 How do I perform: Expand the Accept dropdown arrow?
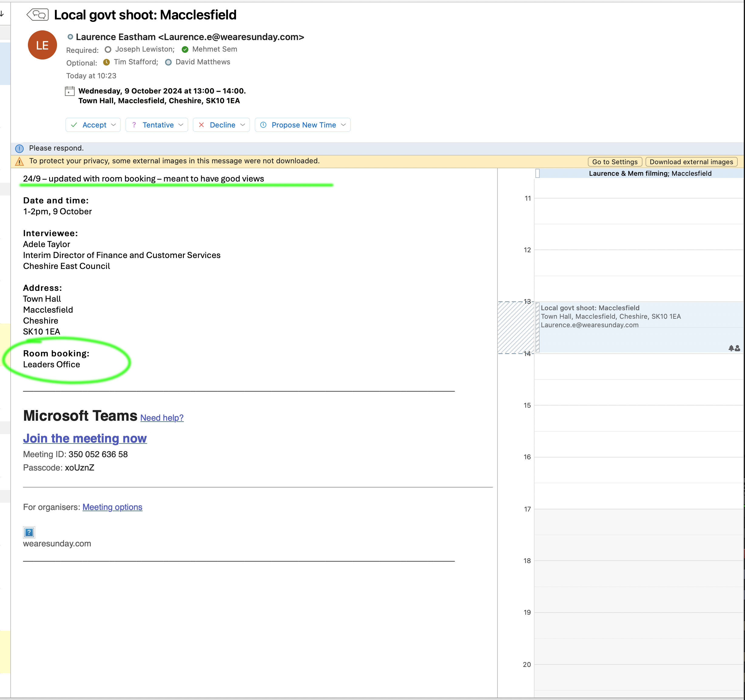(113, 125)
